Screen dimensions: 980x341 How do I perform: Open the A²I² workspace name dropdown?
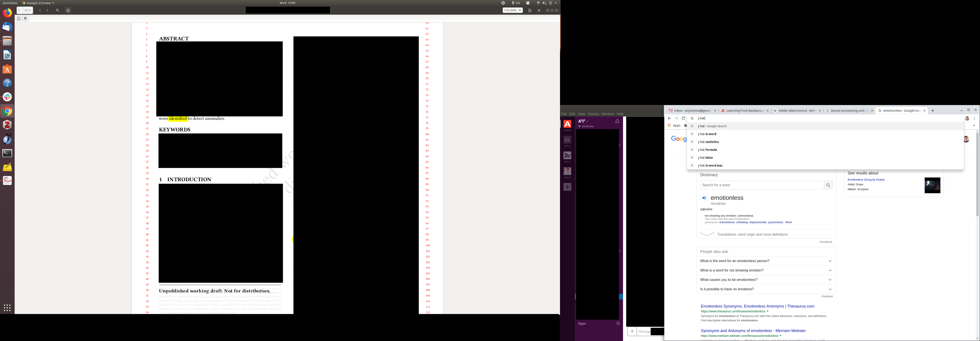pos(583,121)
